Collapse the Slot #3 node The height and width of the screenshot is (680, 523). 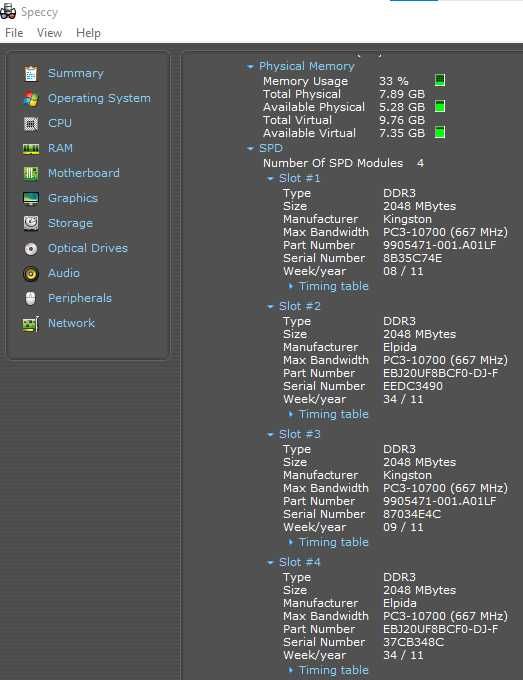[270, 435]
